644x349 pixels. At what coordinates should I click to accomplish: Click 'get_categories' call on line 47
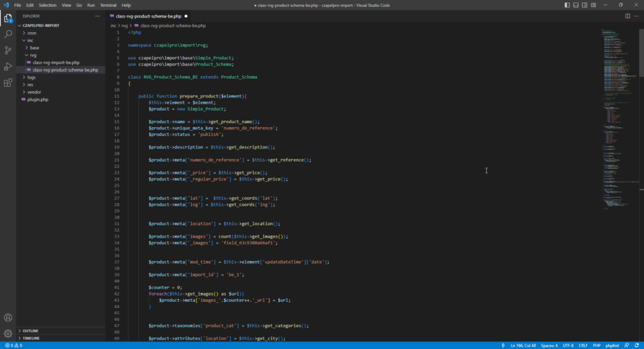pyautogui.click(x=283, y=326)
